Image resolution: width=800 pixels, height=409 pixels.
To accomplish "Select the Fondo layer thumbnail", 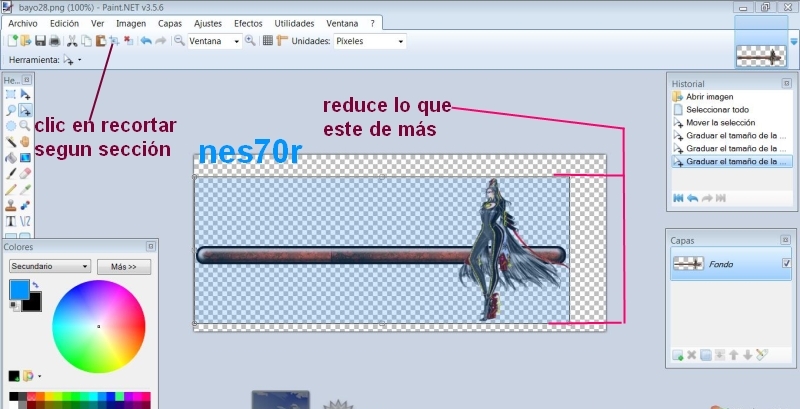I will [x=688, y=264].
